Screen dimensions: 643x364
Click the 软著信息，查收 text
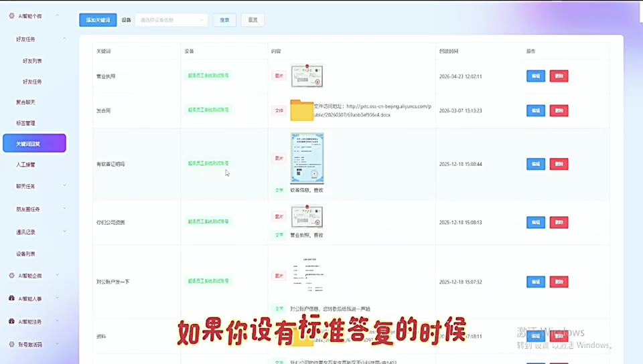pos(307,190)
